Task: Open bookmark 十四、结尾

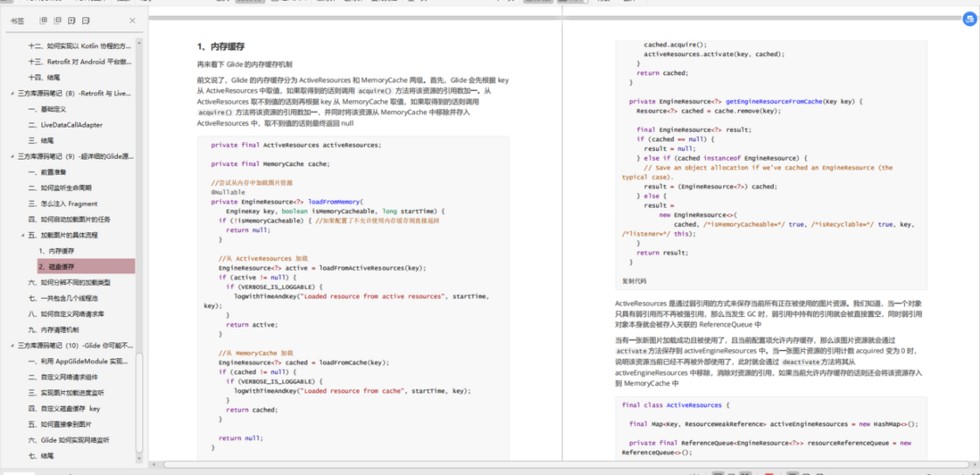Action: tap(44, 78)
